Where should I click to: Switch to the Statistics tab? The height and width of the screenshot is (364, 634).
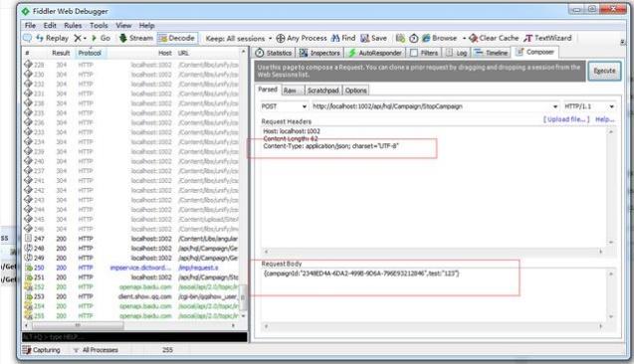(274, 53)
